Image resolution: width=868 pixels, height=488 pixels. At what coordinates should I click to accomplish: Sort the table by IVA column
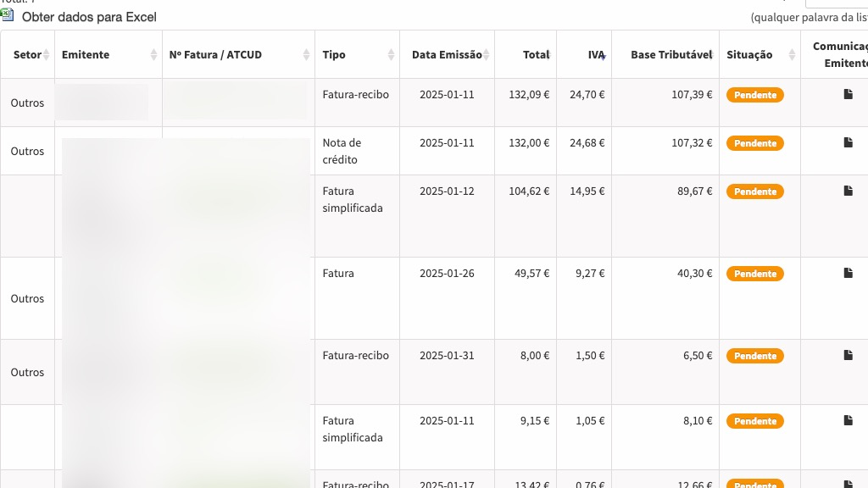596,55
